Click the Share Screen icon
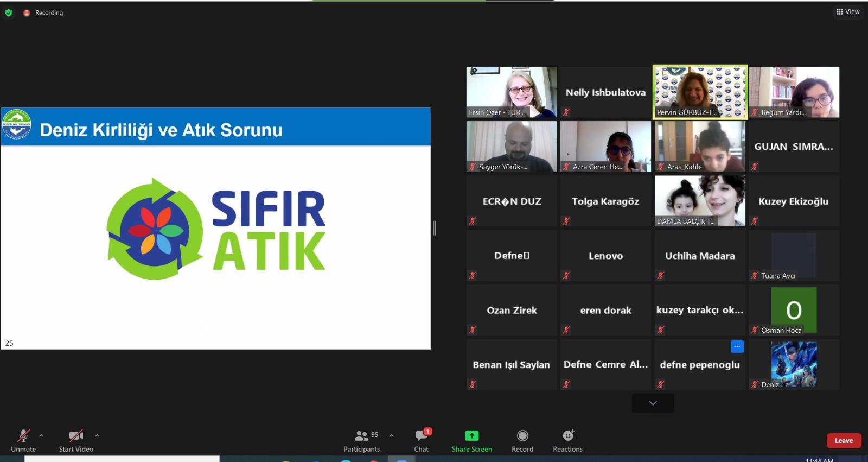The height and width of the screenshot is (462, 868). [x=471, y=435]
